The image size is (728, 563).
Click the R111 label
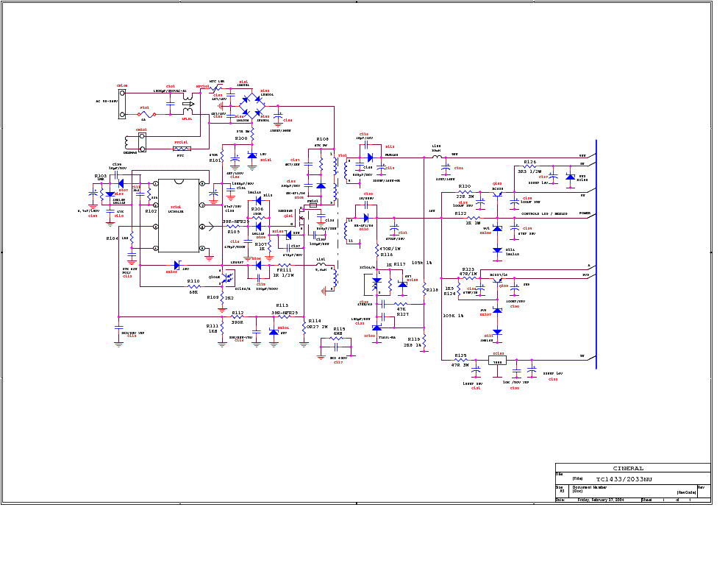[x=213, y=326]
